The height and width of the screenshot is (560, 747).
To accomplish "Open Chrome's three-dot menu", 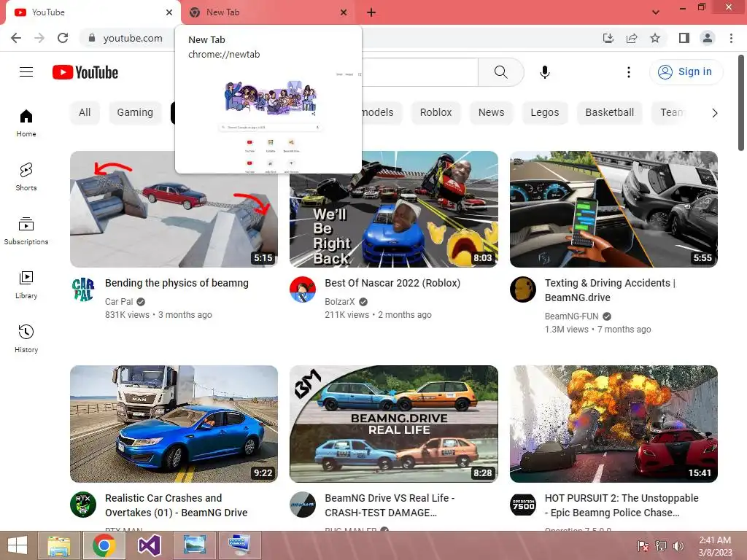I will tap(731, 38).
